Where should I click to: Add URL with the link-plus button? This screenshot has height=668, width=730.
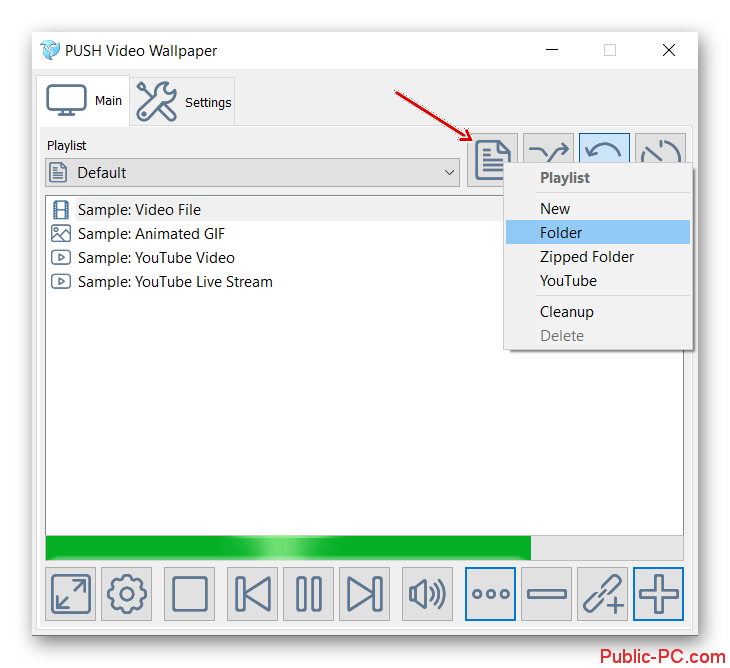click(602, 594)
